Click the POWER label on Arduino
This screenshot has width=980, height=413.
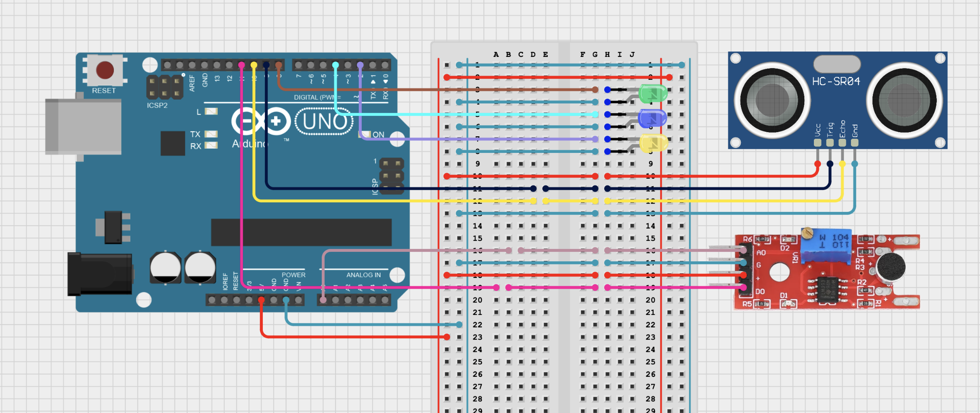(x=293, y=275)
